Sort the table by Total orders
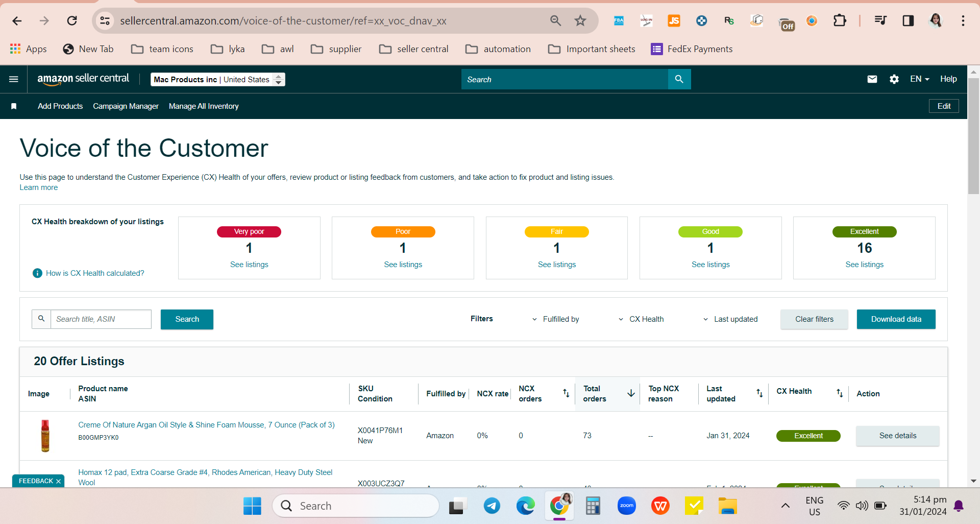 click(x=631, y=393)
